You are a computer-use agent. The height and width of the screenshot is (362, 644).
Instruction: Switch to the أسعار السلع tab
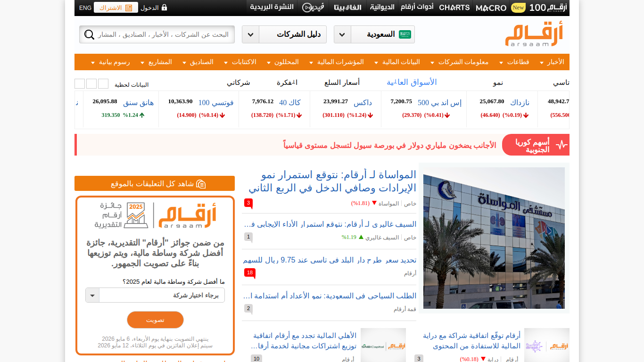342,82
